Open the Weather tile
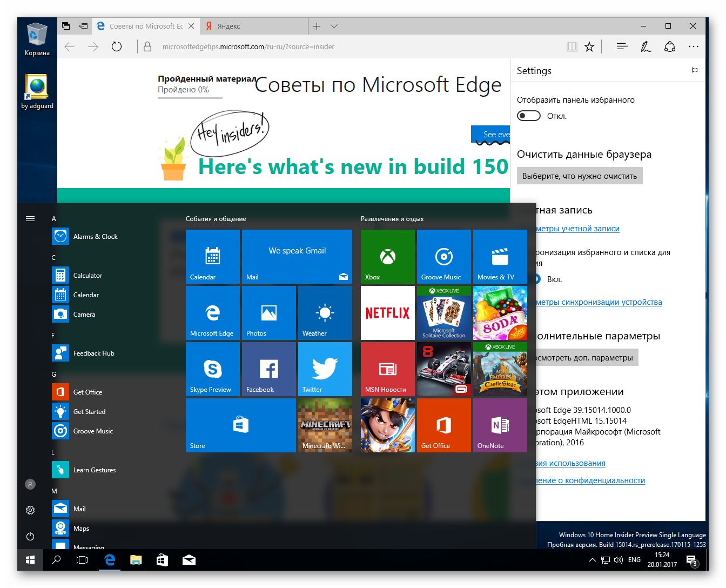 pyautogui.click(x=325, y=313)
